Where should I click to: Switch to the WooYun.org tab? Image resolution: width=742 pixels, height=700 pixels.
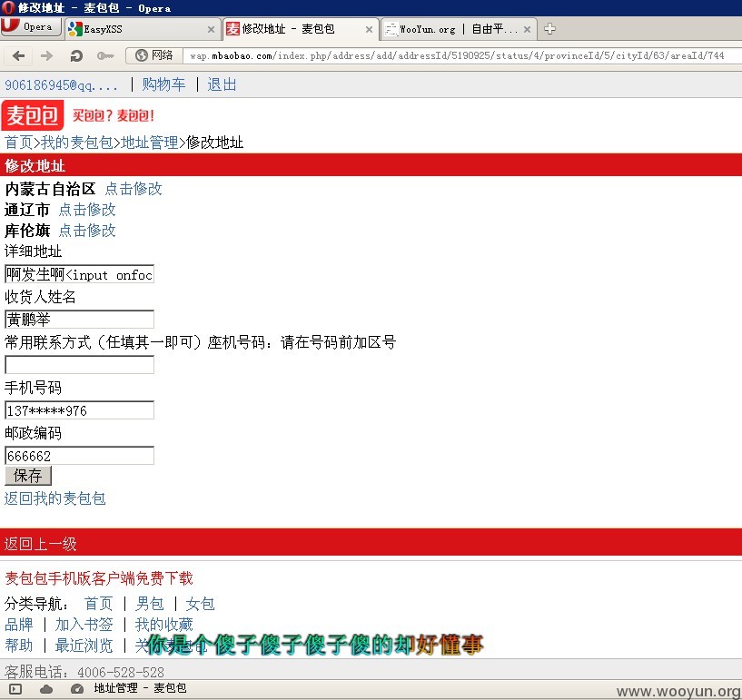[459, 29]
